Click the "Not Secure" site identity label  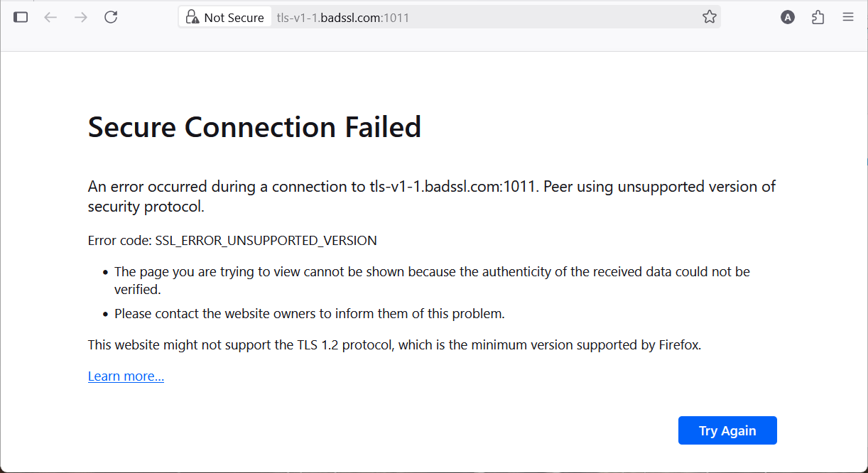[234, 18]
